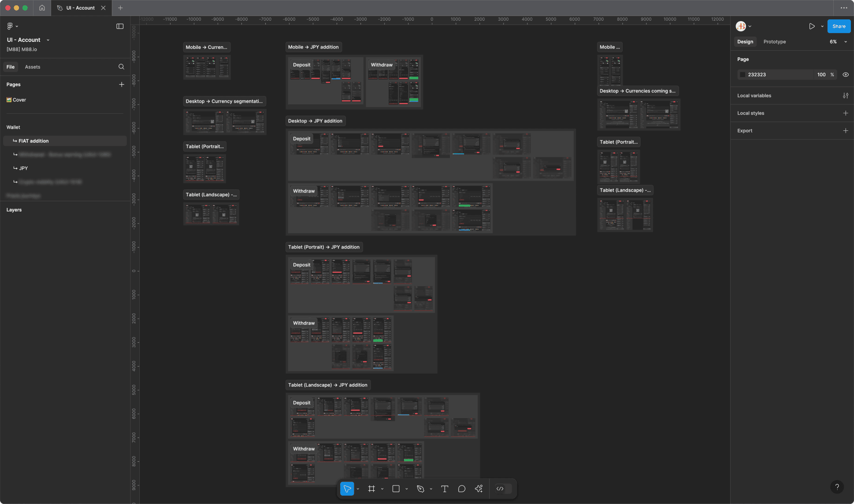Select the Text tool
This screenshot has width=854, height=504.
(x=445, y=489)
